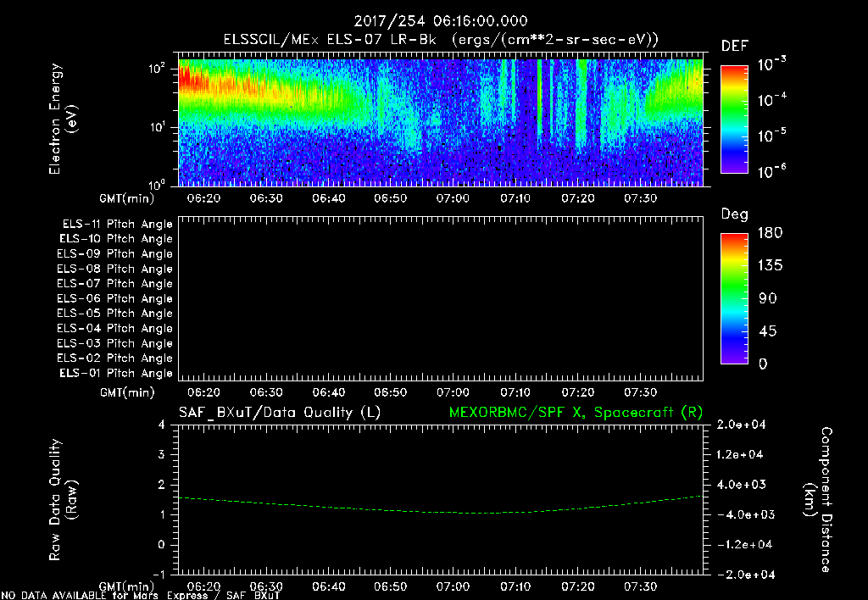Click the -2.0e+04 right axis tick label
This screenshot has width=868, height=600.
pyautogui.click(x=744, y=575)
